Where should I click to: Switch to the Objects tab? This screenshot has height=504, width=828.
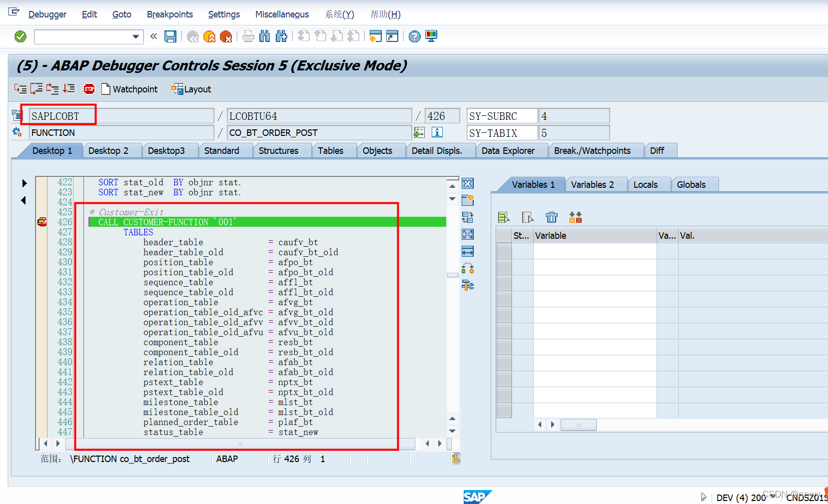click(377, 151)
